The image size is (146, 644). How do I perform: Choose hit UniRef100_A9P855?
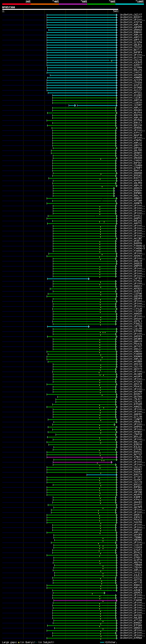[131, 27]
